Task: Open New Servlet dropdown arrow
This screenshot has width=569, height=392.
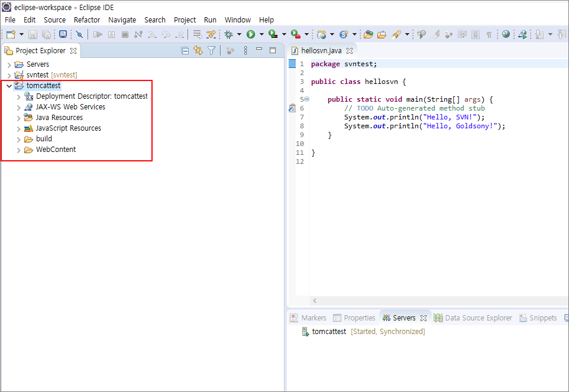Action: (354, 34)
